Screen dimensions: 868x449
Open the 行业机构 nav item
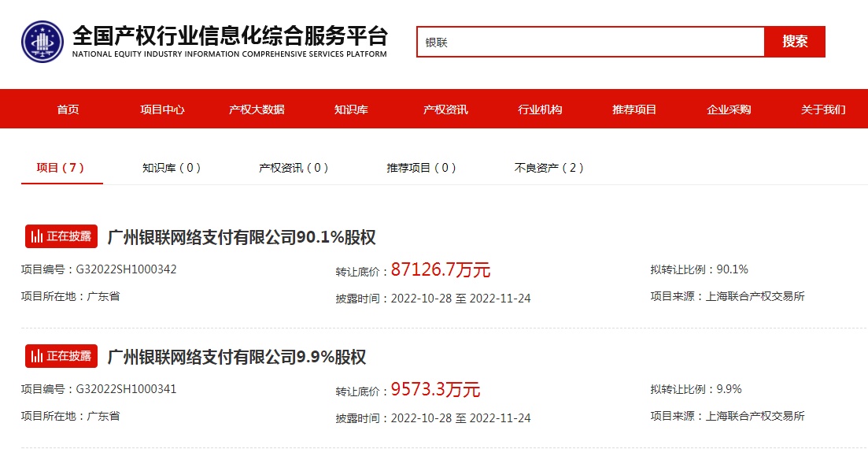coord(540,109)
